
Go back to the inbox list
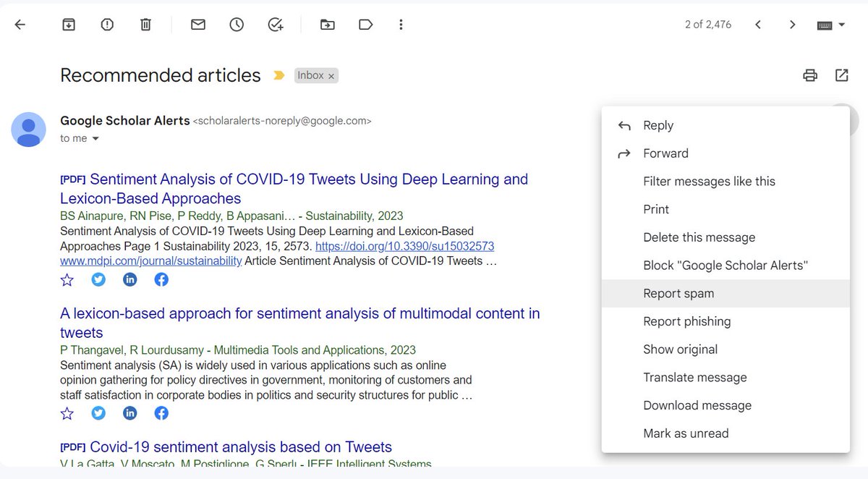pos(20,25)
